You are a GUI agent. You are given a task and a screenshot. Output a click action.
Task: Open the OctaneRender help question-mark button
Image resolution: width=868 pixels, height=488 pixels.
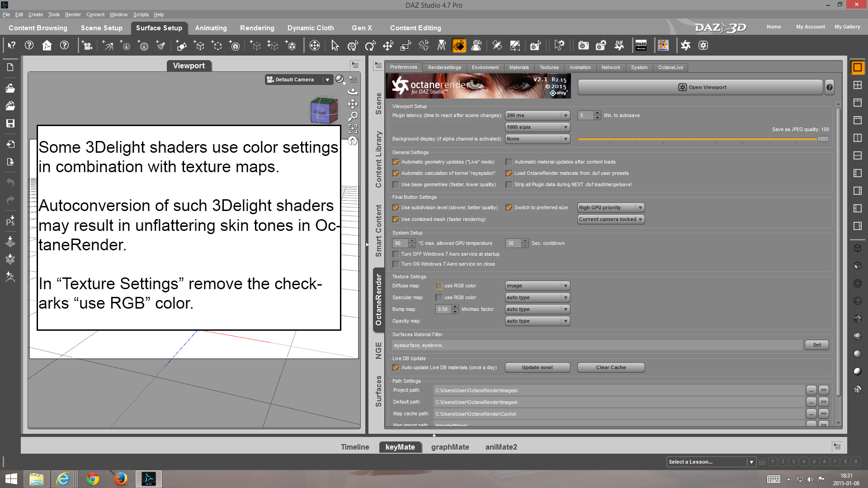pos(829,87)
